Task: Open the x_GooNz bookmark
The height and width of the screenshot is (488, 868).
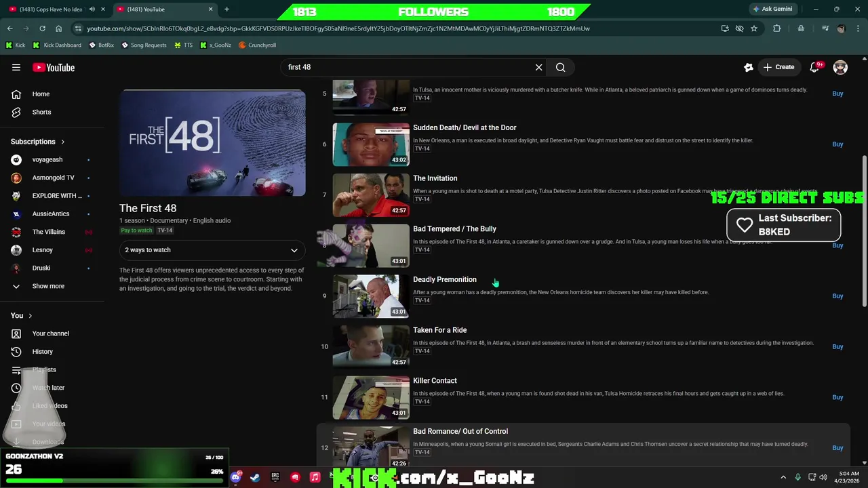Action: (x=216, y=45)
